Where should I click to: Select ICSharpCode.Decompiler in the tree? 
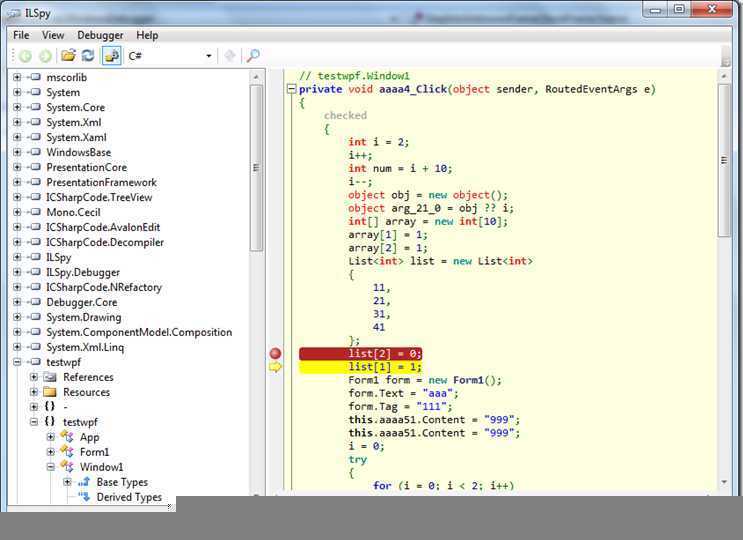(105, 243)
